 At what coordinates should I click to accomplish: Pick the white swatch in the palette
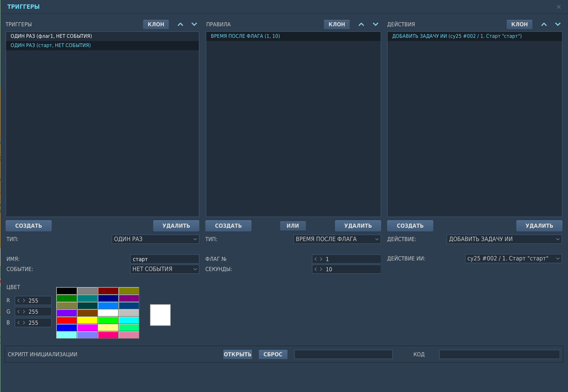pyautogui.click(x=108, y=312)
